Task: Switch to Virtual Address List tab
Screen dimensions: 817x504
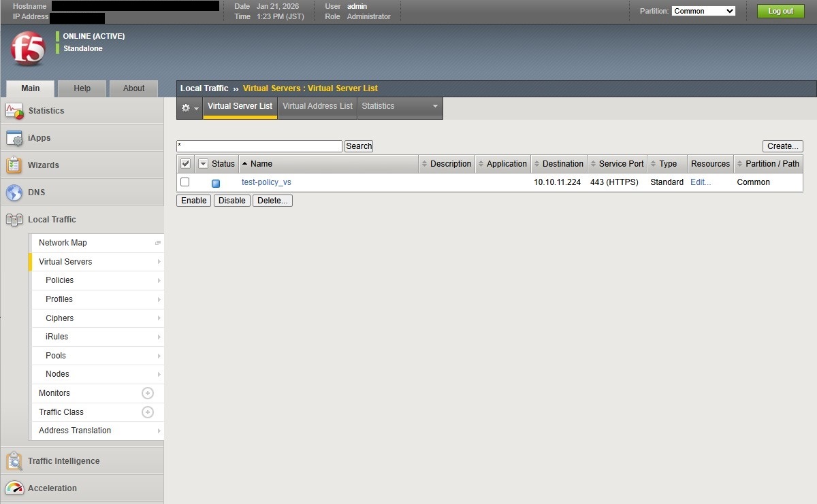Action: pyautogui.click(x=317, y=106)
